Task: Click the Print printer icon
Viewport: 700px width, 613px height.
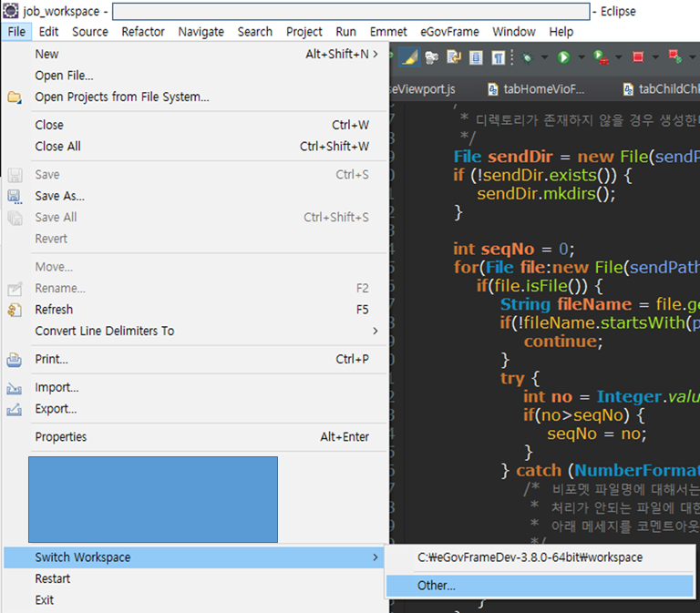Action: [15, 359]
